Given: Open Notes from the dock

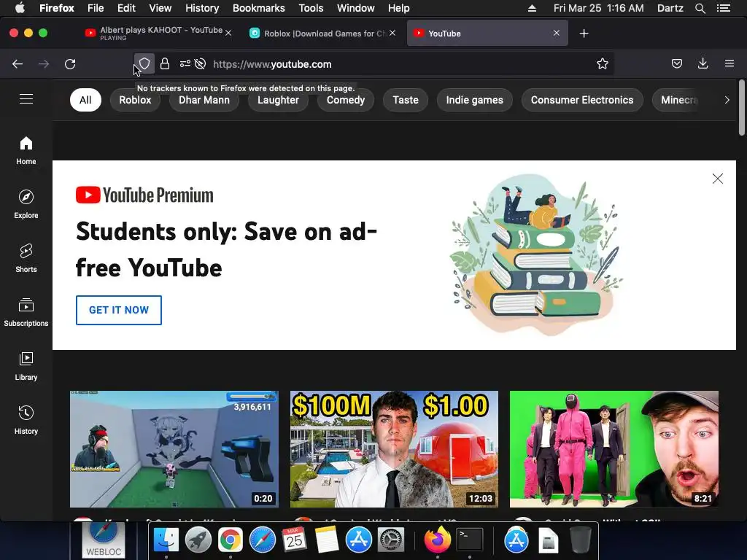Looking at the screenshot, I should tap(326, 540).
